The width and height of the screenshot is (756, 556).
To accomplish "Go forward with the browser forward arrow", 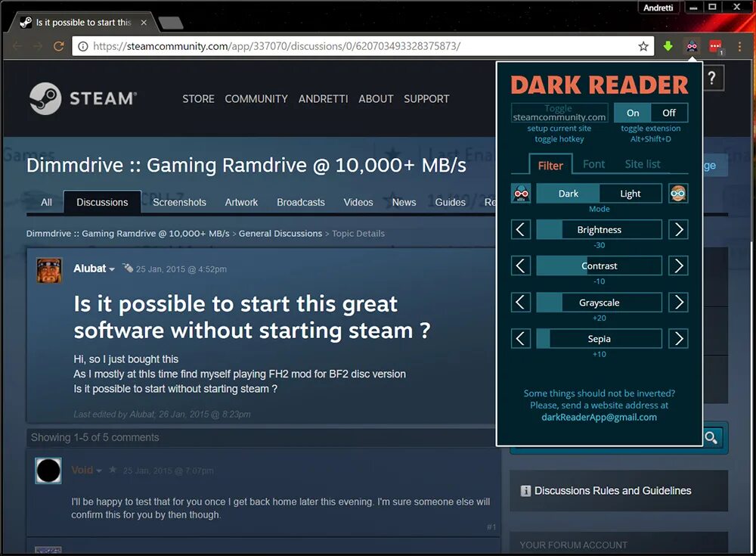I will pos(38,46).
